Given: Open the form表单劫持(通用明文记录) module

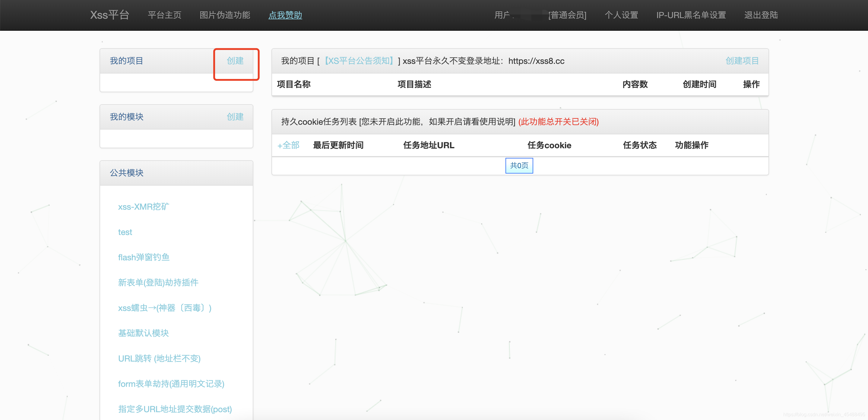Looking at the screenshot, I should pyautogui.click(x=171, y=383).
